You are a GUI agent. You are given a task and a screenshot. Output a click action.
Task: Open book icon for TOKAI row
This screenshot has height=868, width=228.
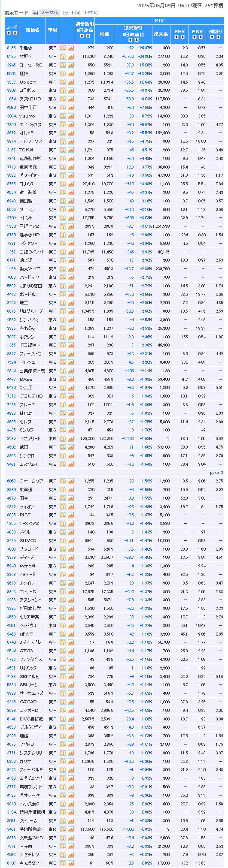click(x=63, y=150)
